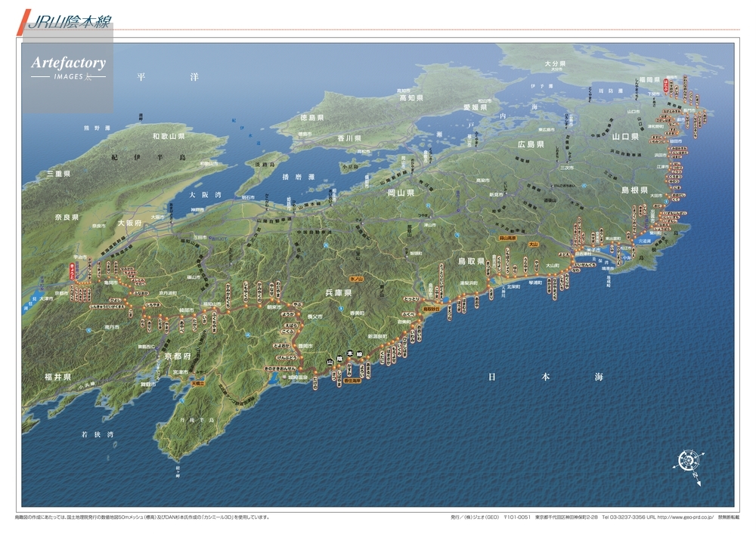Click the orange 大山 mountain label
The width and height of the screenshot is (756, 534).
532,244
